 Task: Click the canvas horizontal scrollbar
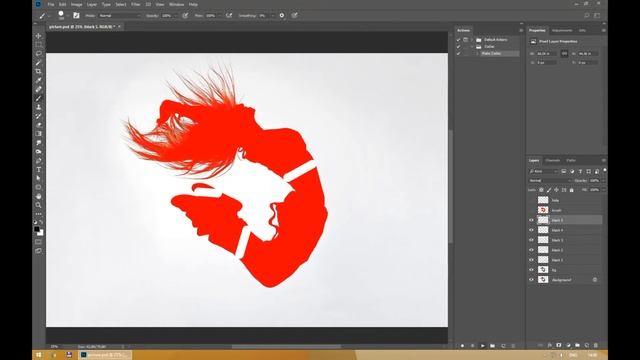click(287, 347)
